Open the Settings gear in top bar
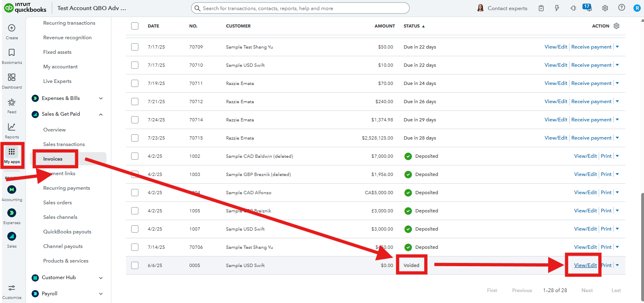Screen dimensions: 644x303 [605, 8]
